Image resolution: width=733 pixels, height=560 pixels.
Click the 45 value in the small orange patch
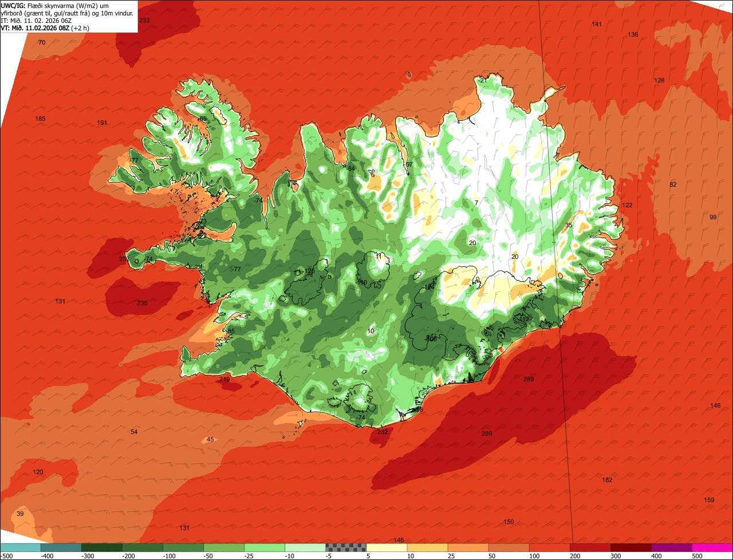pos(210,439)
